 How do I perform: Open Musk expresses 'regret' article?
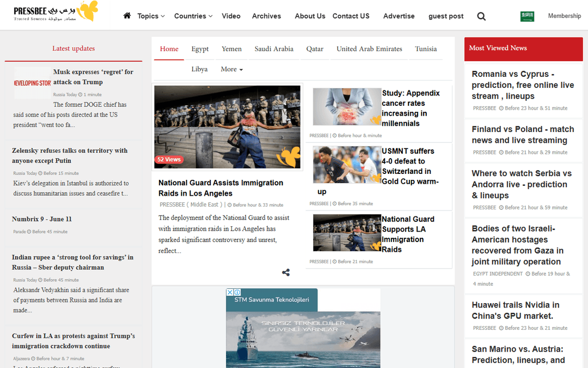tap(93, 77)
